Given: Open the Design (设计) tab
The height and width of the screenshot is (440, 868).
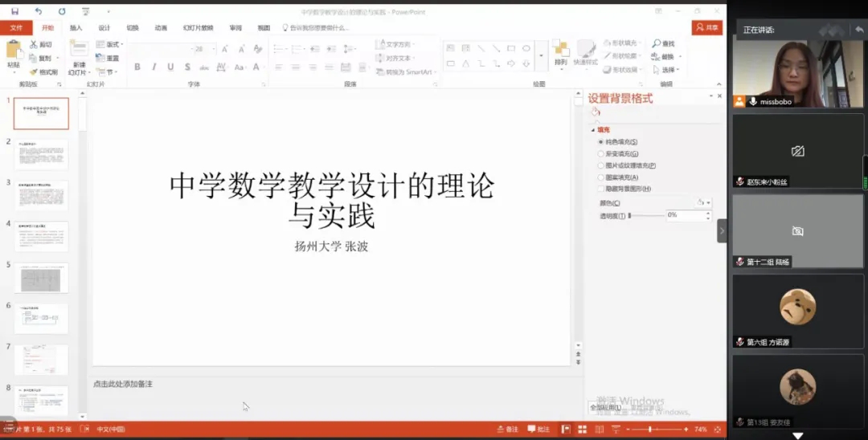Looking at the screenshot, I should 104,27.
